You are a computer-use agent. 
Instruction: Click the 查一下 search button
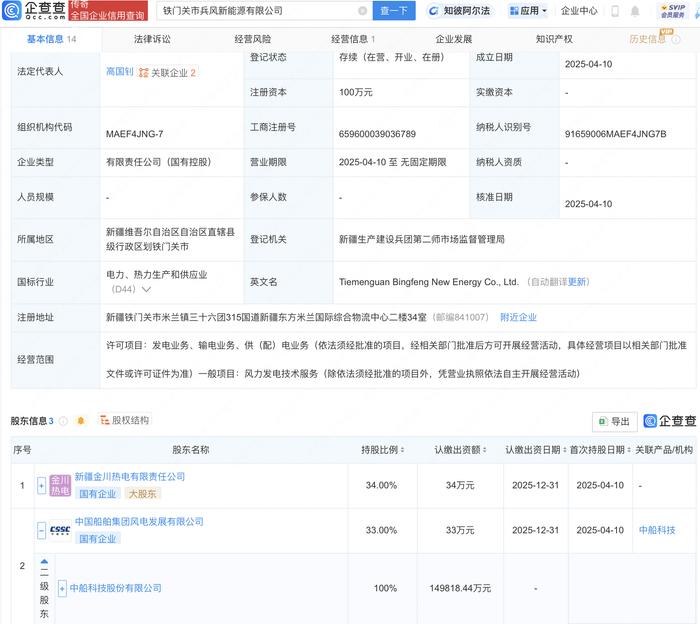tap(394, 11)
